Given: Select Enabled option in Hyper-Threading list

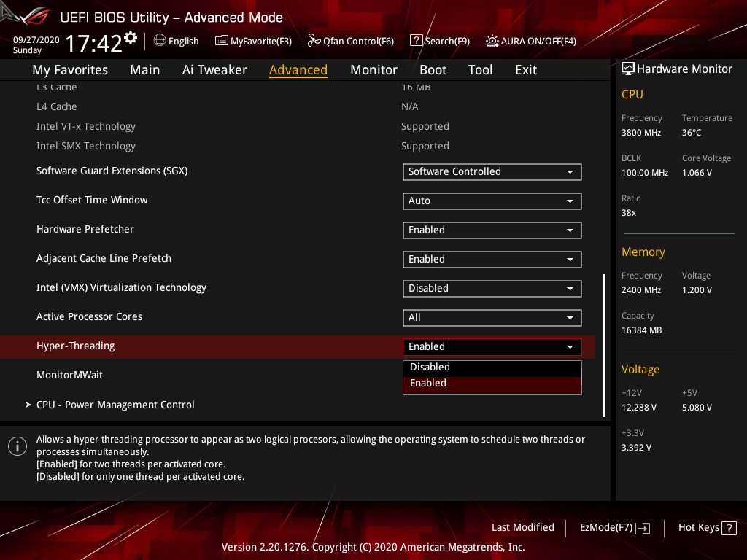Looking at the screenshot, I should tap(492, 384).
